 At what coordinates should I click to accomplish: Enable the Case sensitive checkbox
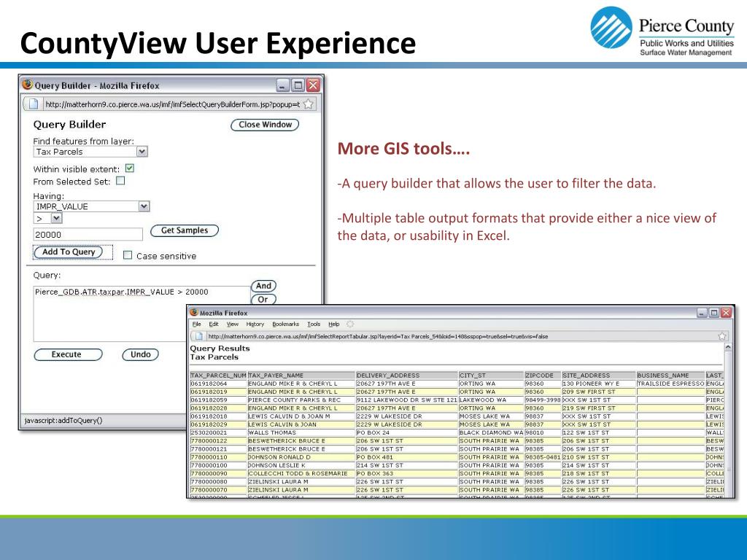128,255
